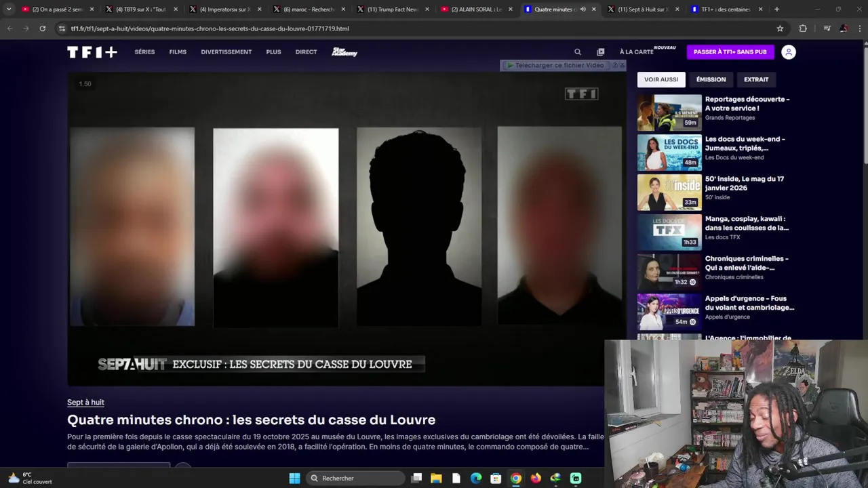Select the VOIR AUSSI tab
The height and width of the screenshot is (488, 868).
(x=661, y=79)
